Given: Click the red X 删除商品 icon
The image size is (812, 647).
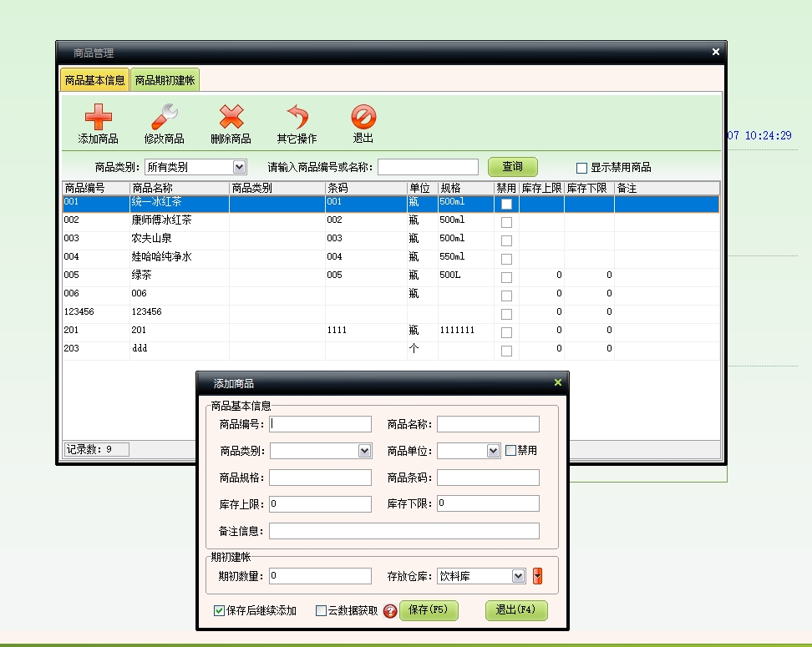Looking at the screenshot, I should pos(231,118).
